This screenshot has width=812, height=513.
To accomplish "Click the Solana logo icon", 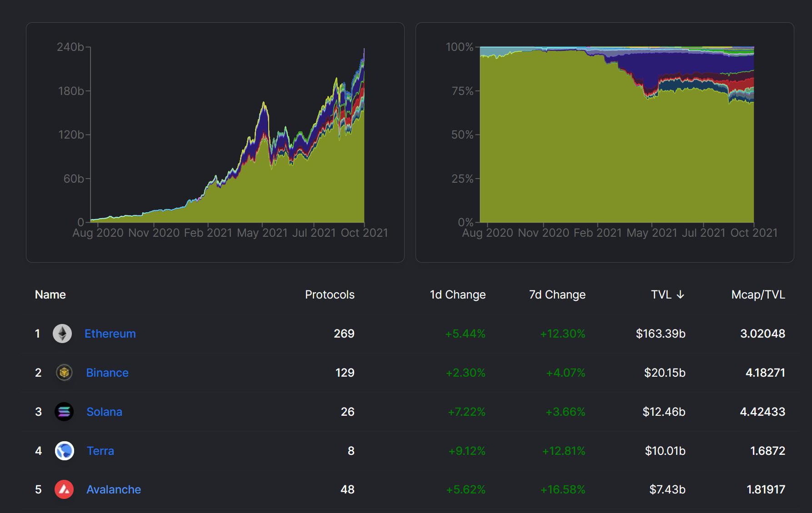I will (x=64, y=412).
